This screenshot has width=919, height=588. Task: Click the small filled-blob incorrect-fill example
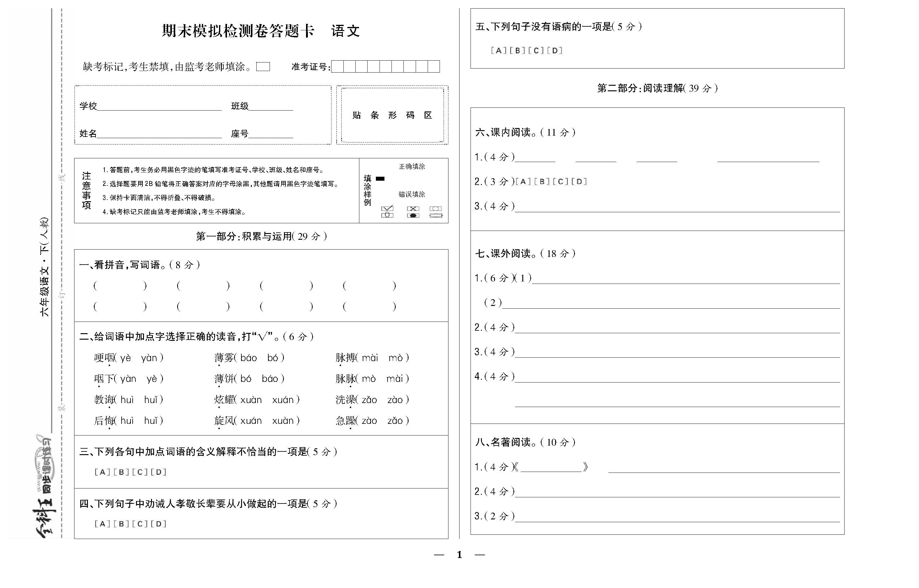(413, 215)
